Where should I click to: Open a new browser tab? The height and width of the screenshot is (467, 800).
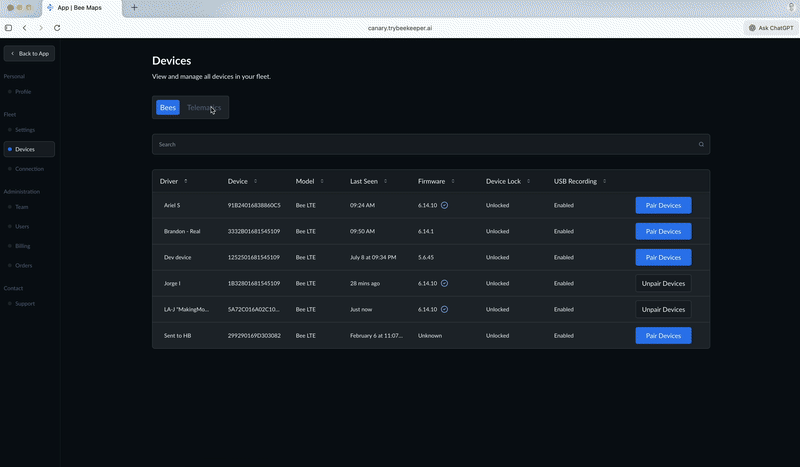pyautogui.click(x=135, y=8)
